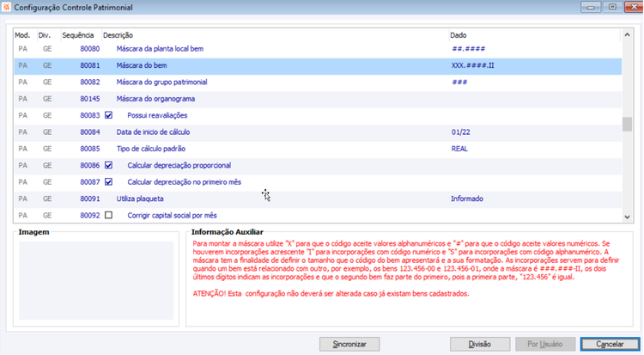Click the Descrição column header

[x=118, y=35]
